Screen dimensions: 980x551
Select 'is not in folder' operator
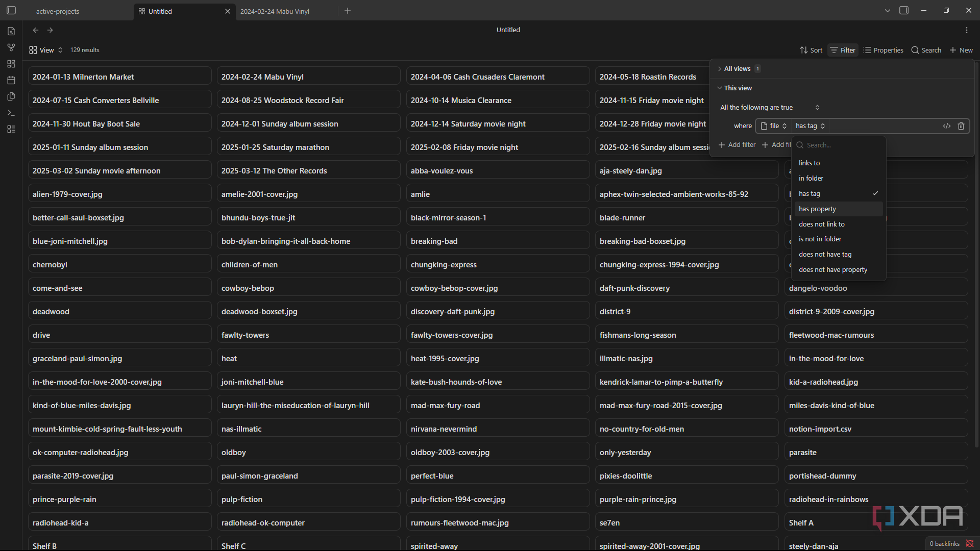839,239
